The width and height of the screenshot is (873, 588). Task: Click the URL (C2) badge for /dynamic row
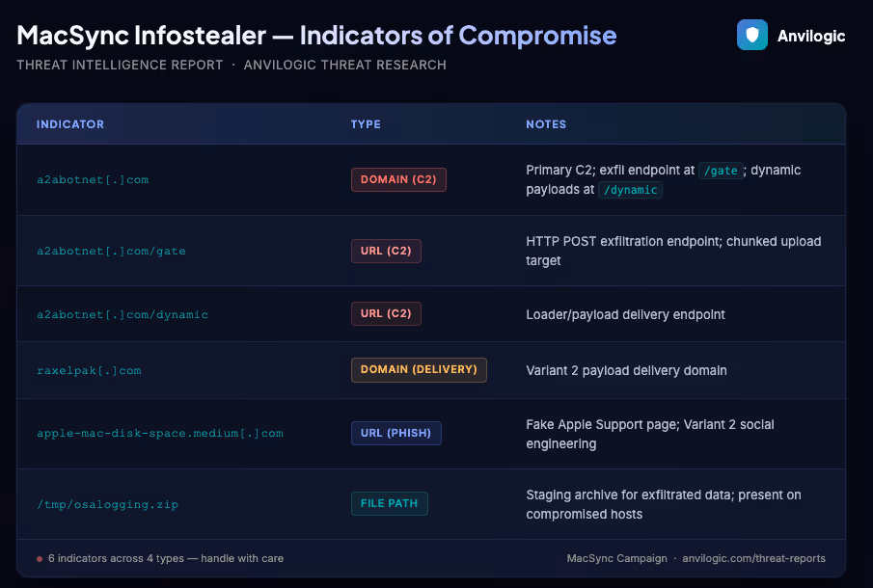pyautogui.click(x=386, y=313)
